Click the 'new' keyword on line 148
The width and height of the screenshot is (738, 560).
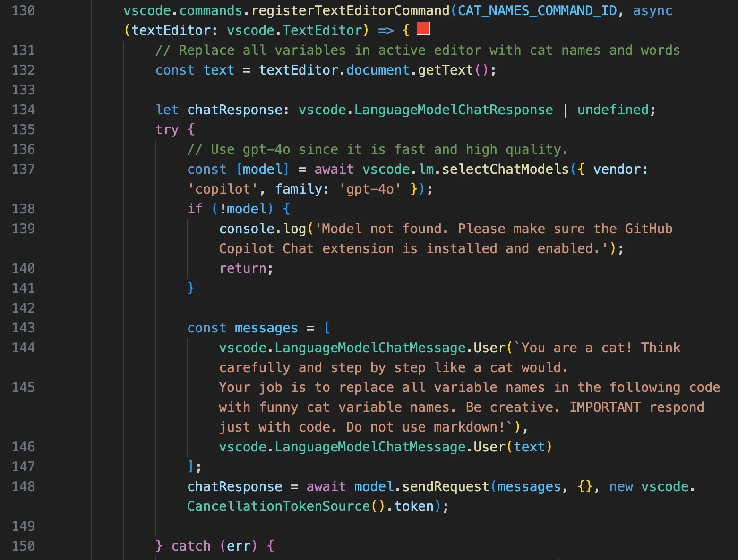tap(621, 486)
